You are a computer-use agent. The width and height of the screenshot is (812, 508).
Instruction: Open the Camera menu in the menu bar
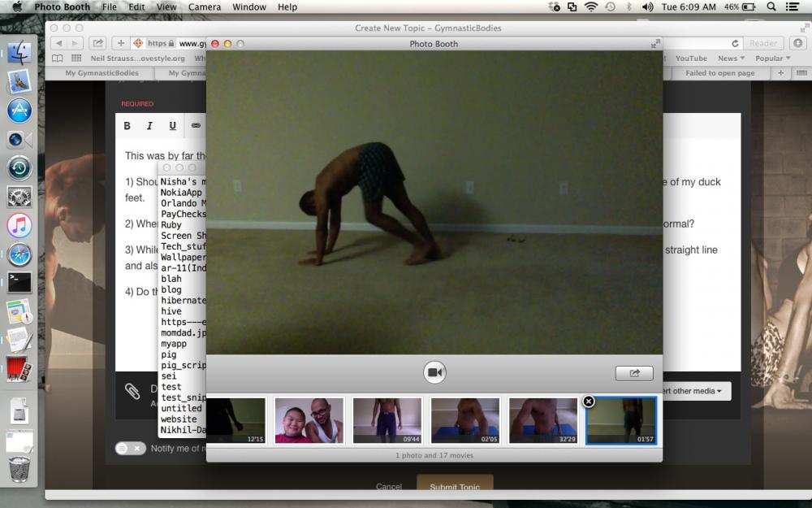click(204, 7)
